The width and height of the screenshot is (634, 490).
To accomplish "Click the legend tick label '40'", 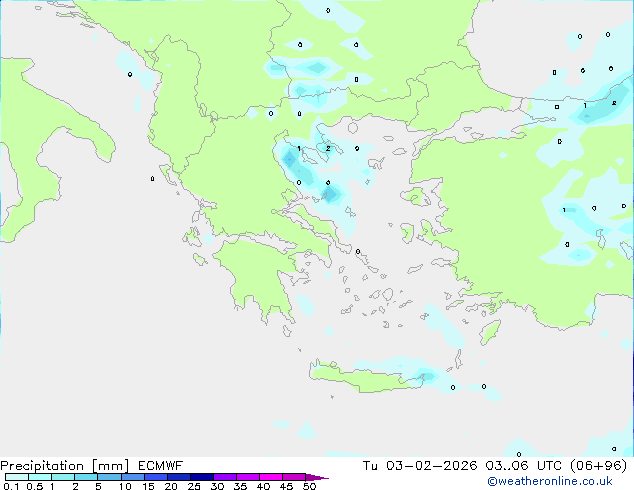I will pos(263,486).
